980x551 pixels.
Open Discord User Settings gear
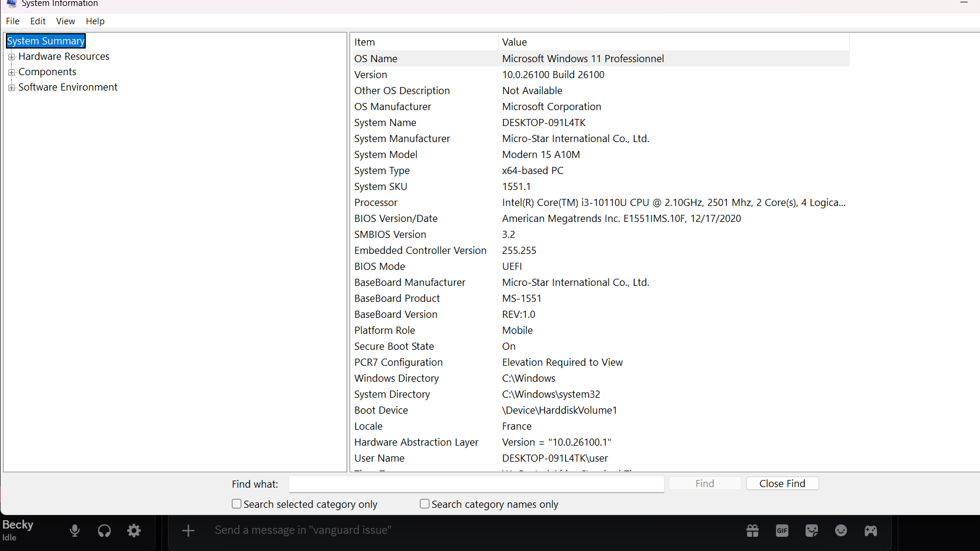[134, 531]
